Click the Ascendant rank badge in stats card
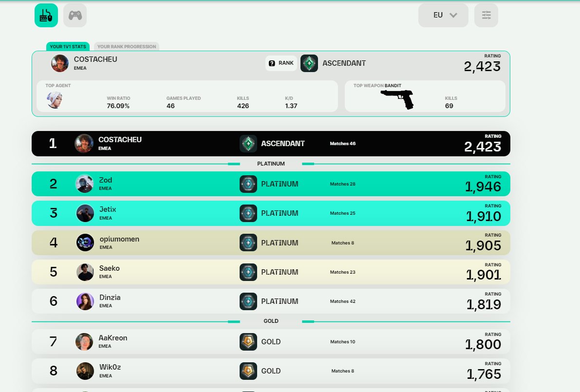This screenshot has width=580, height=392. (x=309, y=63)
